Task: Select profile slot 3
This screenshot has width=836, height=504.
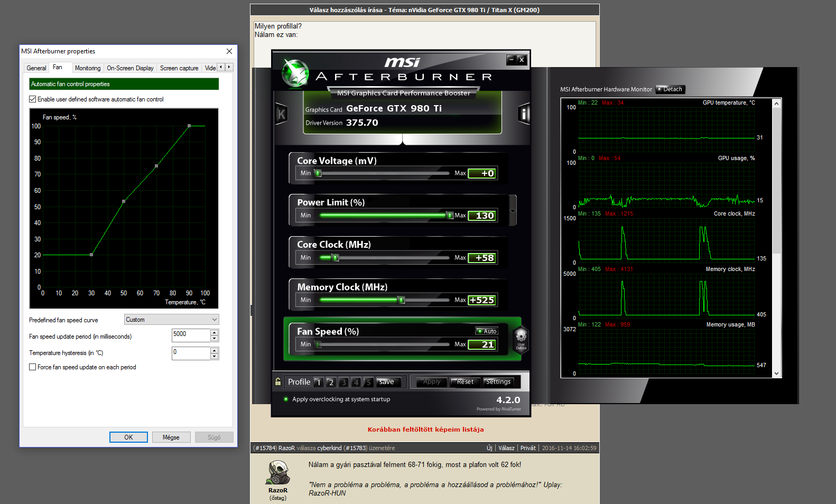Action: tap(343, 382)
